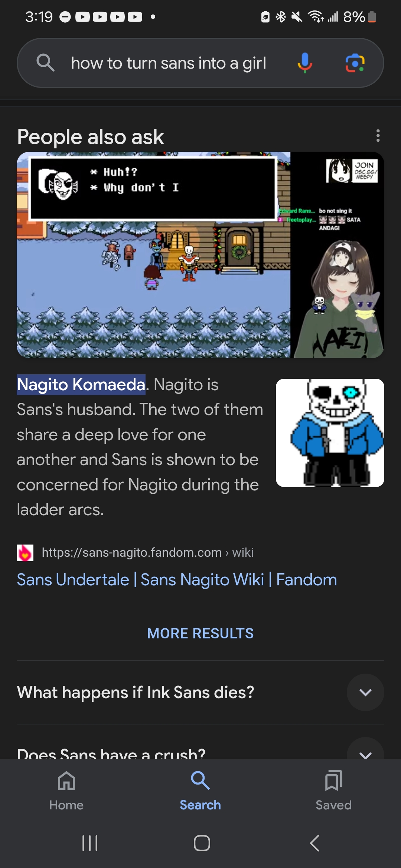Start voice search with microphone icon
The image size is (401, 868).
click(304, 63)
